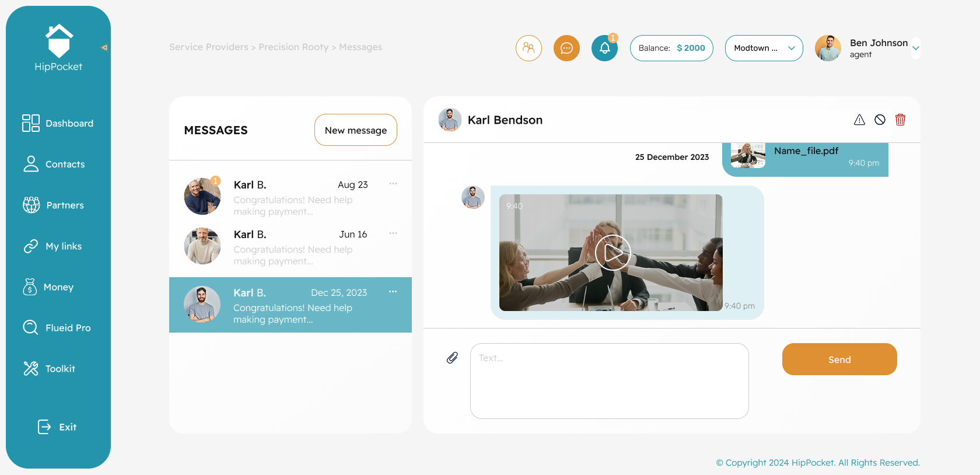
Task: Click the copyright HipPocket footer text
Action: (x=818, y=463)
